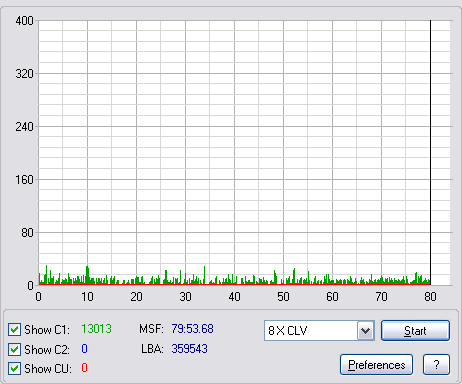This screenshot has height=384, width=462.
Task: Click the 400 label on the vertical axis
Action: click(24, 21)
